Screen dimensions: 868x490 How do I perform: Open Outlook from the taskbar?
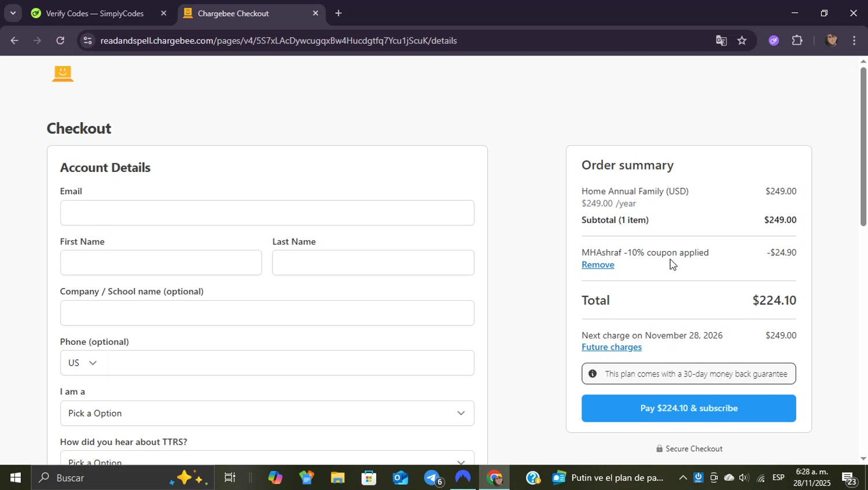click(x=400, y=478)
